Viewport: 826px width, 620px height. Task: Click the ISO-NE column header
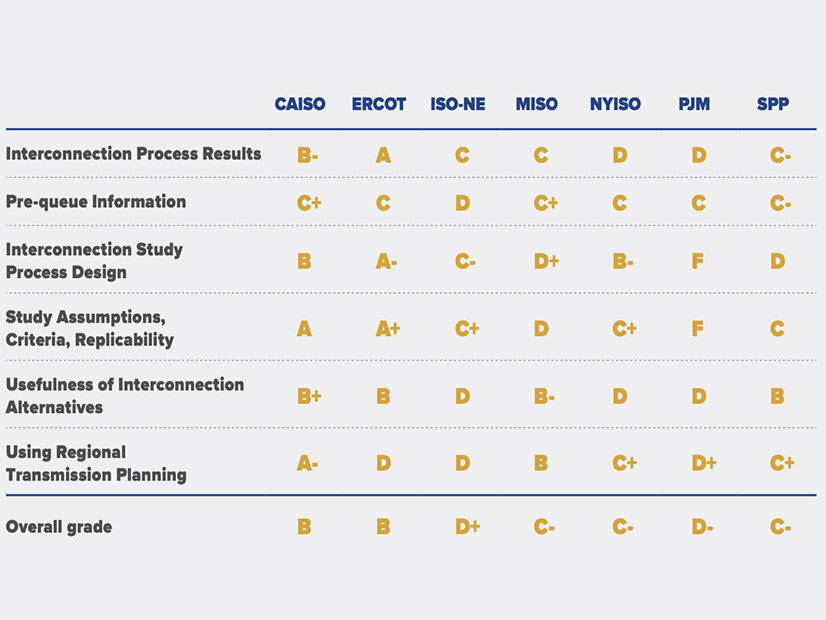[x=458, y=104]
